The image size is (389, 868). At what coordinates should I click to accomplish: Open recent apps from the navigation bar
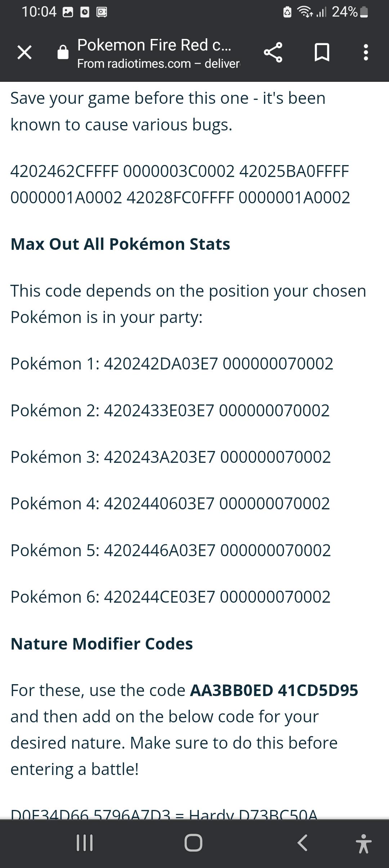pos(85,842)
